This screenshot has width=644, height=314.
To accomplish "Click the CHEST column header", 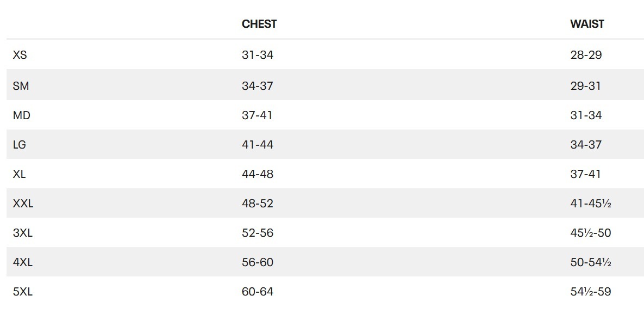I will click(259, 24).
